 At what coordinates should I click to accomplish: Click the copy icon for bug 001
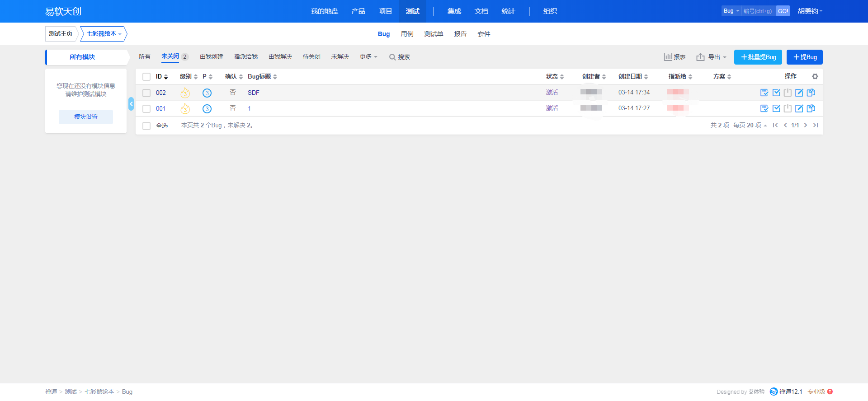tap(811, 108)
